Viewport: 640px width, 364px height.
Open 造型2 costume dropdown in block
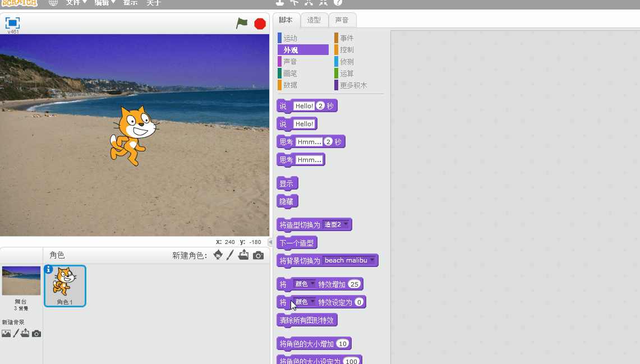click(x=336, y=224)
